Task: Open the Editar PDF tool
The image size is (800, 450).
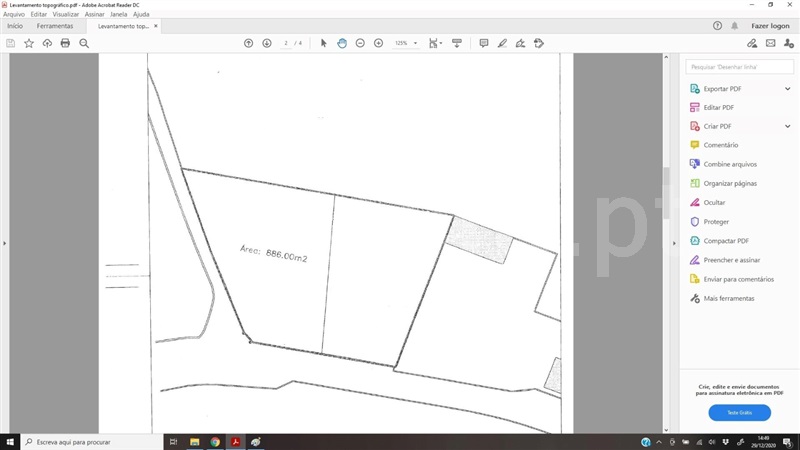Action: pos(718,108)
